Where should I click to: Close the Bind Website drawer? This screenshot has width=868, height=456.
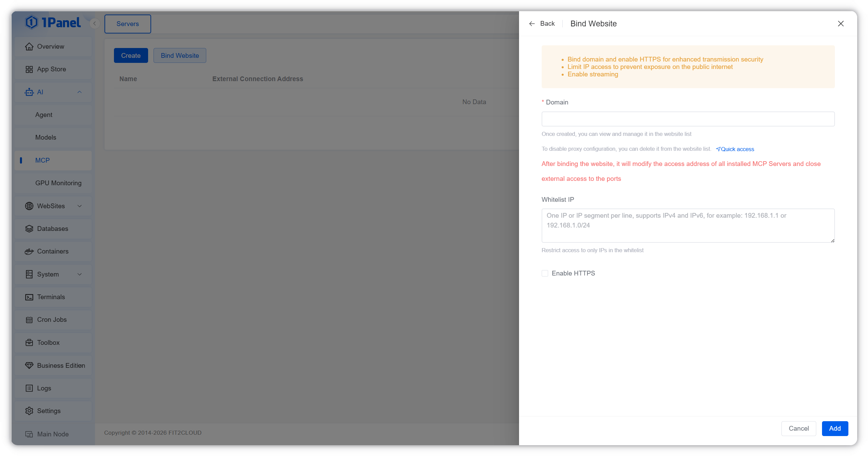841,24
